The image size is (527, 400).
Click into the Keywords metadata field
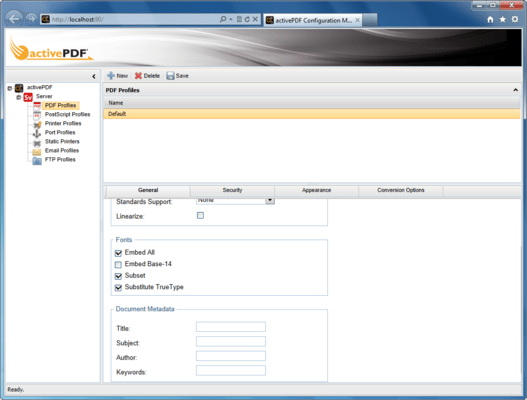[x=231, y=370]
